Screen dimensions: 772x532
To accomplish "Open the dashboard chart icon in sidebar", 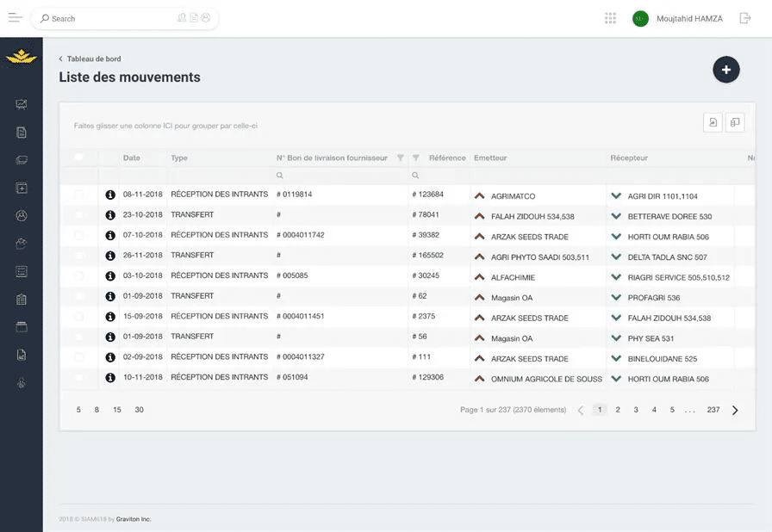I will 22,105.
